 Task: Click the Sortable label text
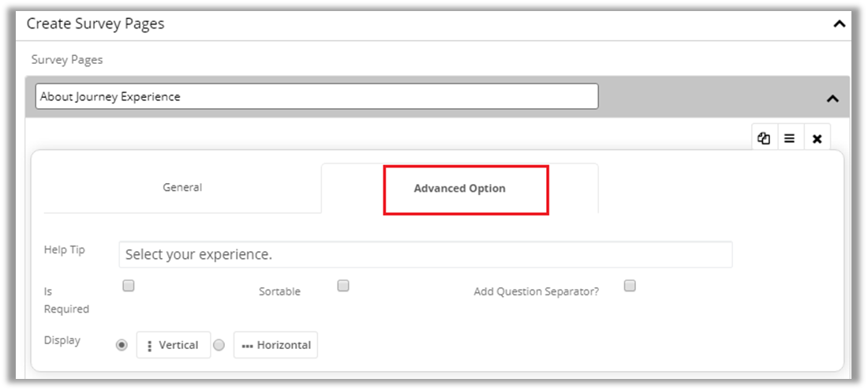279,291
